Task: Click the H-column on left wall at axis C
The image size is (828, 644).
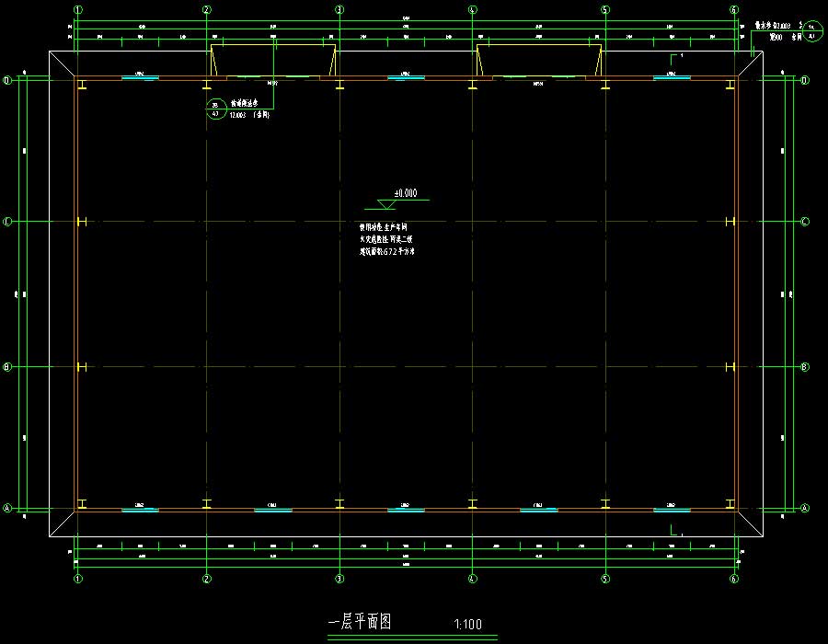Action: click(x=83, y=222)
